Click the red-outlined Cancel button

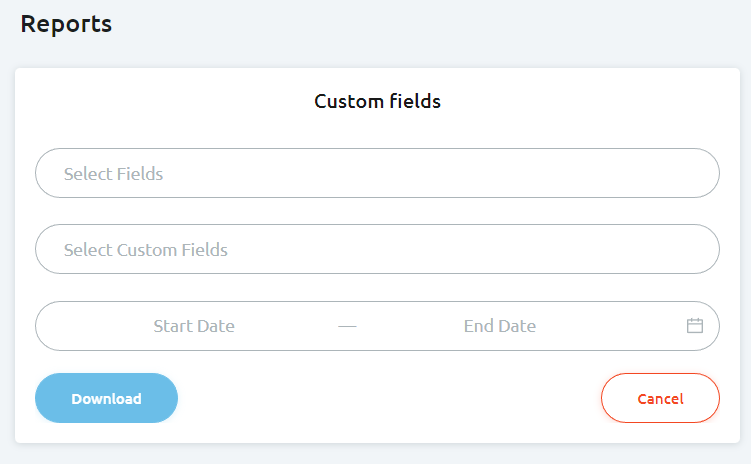click(x=660, y=399)
